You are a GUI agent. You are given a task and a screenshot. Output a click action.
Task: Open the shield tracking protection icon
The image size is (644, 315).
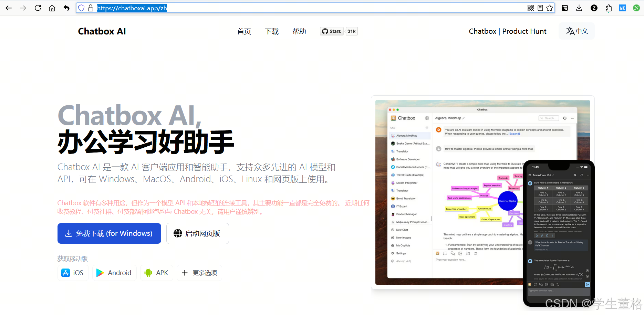pyautogui.click(x=81, y=8)
